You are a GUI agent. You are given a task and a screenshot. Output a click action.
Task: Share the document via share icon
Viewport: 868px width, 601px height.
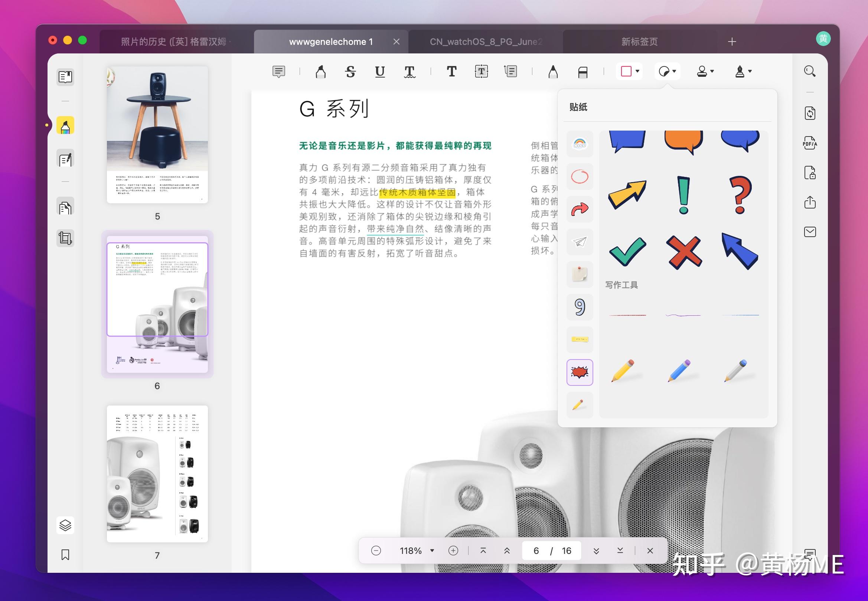pyautogui.click(x=810, y=202)
